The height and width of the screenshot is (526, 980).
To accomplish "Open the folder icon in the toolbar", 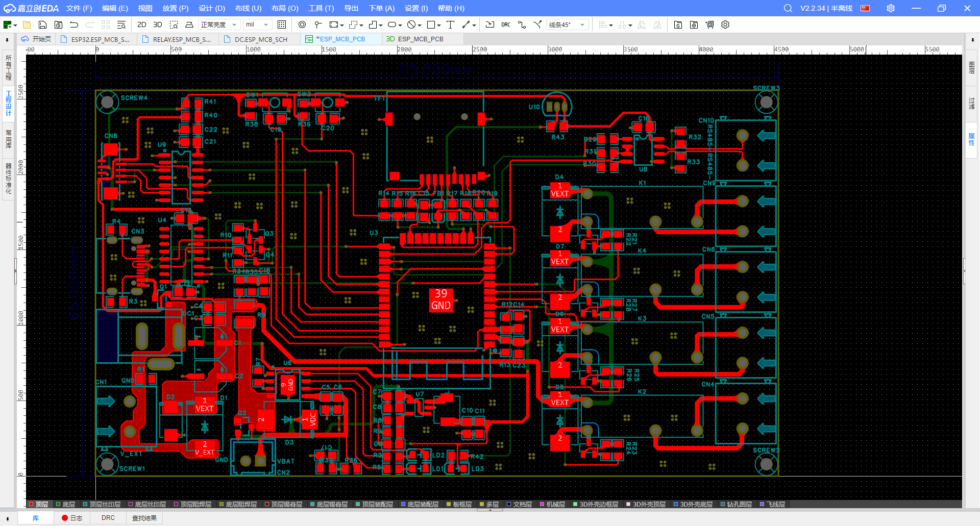I will coord(27,24).
